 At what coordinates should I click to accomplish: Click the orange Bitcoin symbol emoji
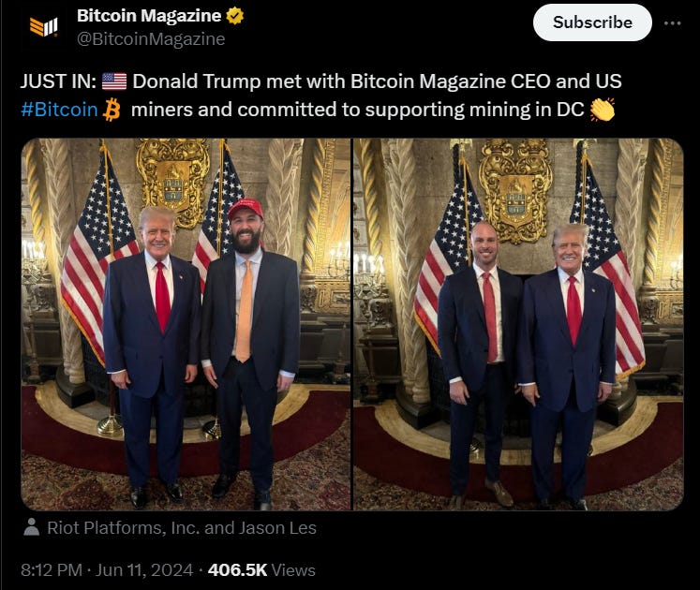pyautogui.click(x=112, y=111)
